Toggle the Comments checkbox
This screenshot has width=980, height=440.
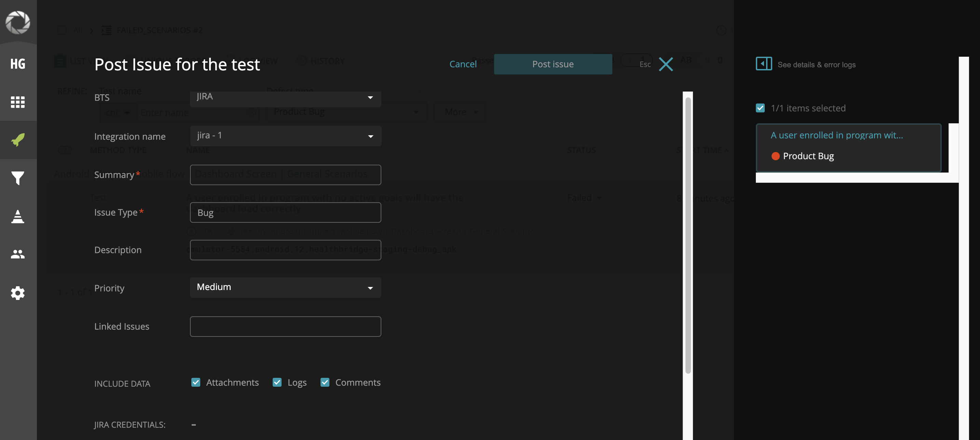point(325,382)
